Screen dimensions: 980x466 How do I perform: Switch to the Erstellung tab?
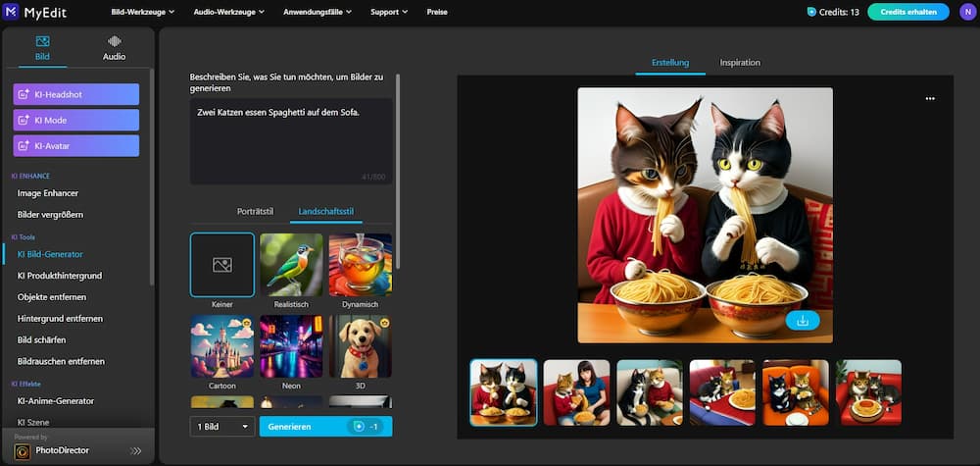click(x=670, y=63)
